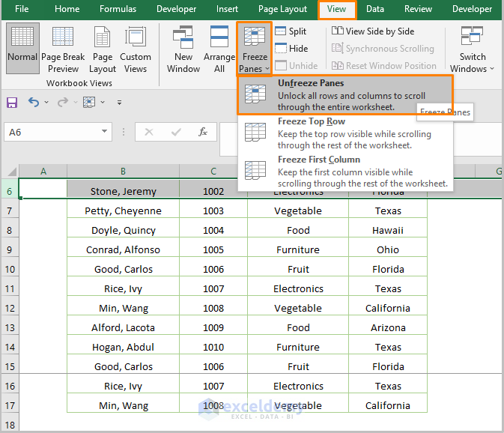Image resolution: width=504 pixels, height=433 pixels.
Task: Select row 16 header
Action: tap(10, 387)
